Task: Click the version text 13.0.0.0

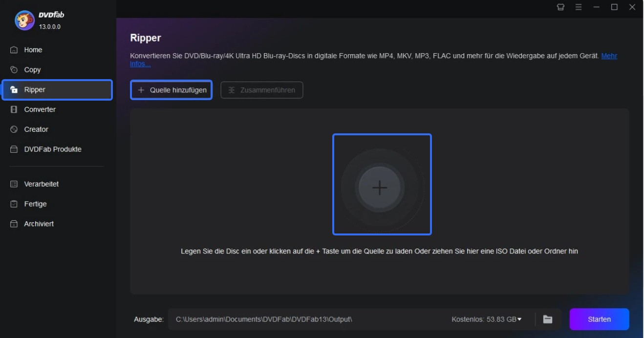Action: (50, 27)
